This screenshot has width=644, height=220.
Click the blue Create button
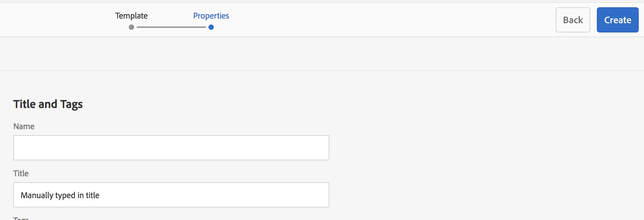(x=617, y=20)
